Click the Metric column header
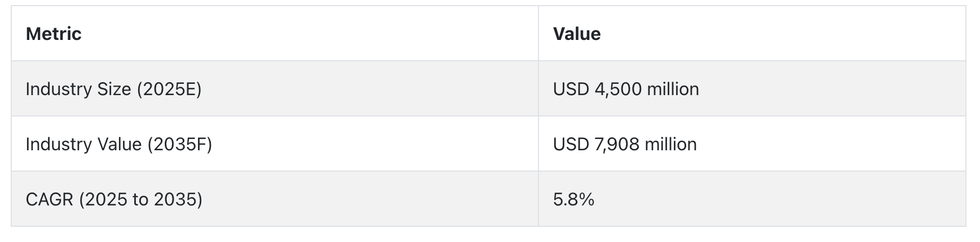 275,34
